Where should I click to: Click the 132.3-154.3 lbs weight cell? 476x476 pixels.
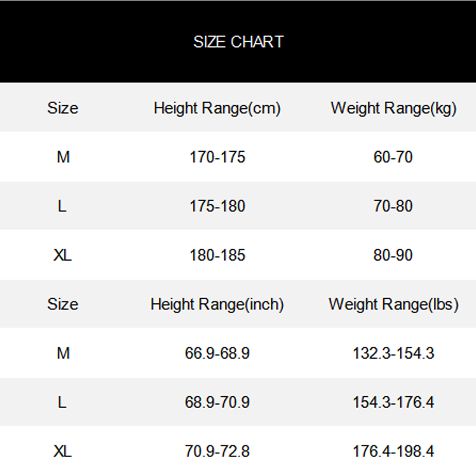click(x=393, y=353)
